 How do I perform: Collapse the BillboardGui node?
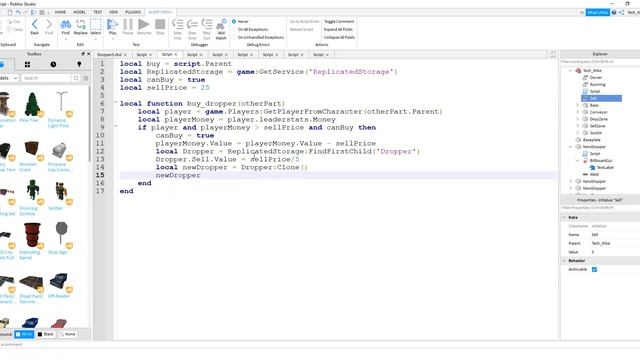578,161
